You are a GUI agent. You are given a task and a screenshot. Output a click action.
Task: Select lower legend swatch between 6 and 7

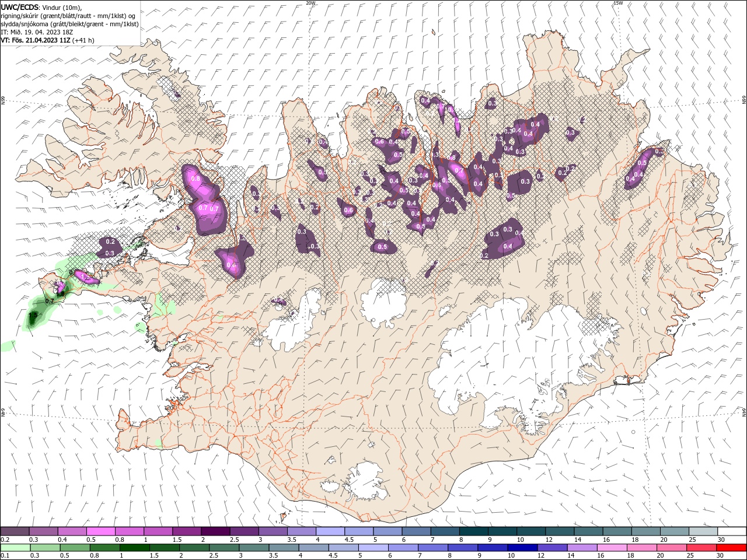coord(403,548)
